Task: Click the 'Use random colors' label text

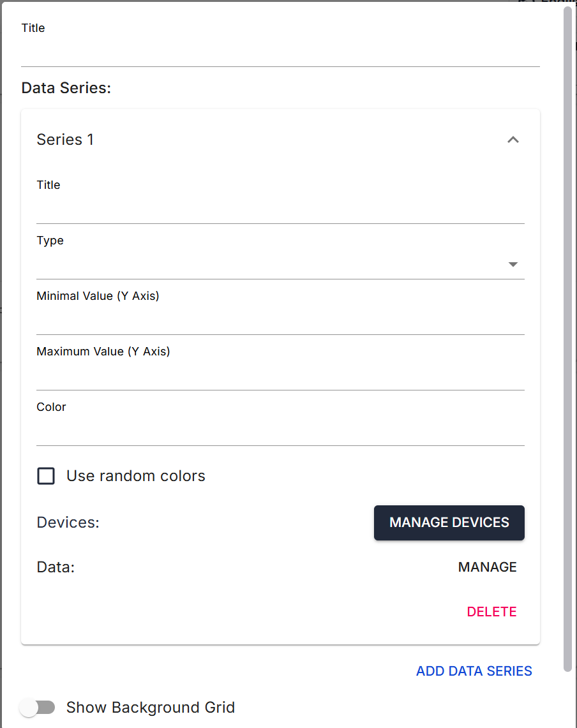Action: [x=136, y=476]
